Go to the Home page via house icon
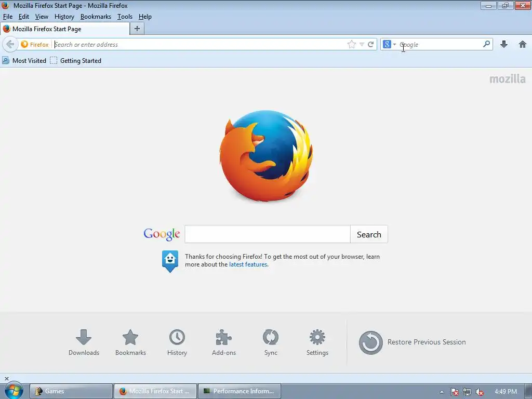Viewport: 532px width, 399px height. click(523, 45)
